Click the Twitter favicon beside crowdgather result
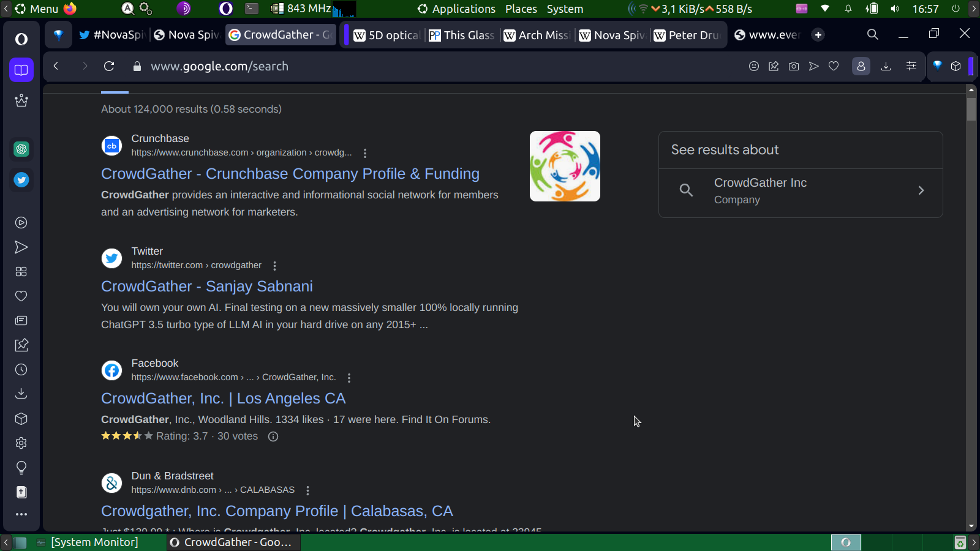Viewport: 980px width, 551px height. pyautogui.click(x=111, y=258)
